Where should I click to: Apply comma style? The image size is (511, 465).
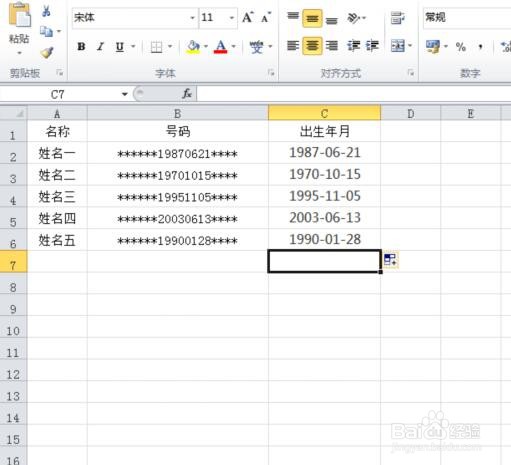tap(480, 46)
